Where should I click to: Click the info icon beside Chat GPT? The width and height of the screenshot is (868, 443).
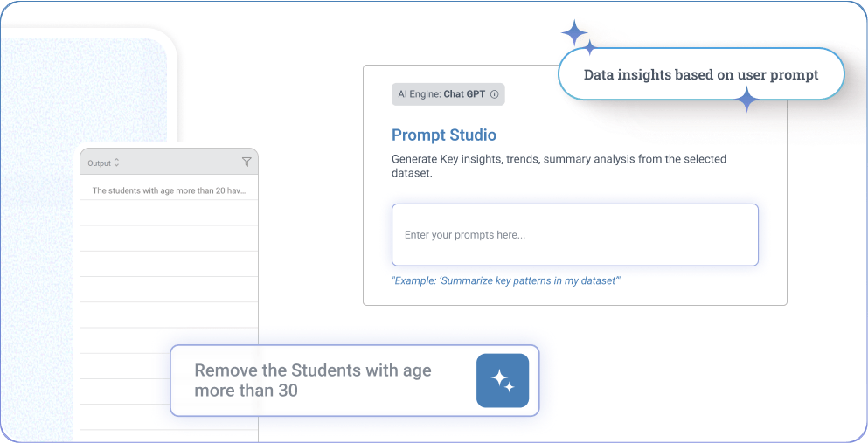pyautogui.click(x=494, y=94)
